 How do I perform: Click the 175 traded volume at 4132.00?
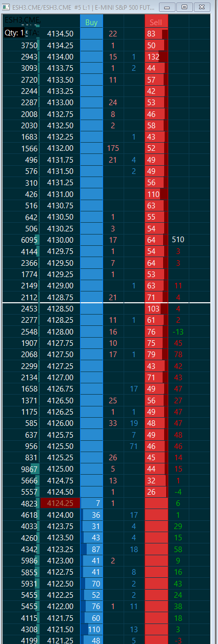113,148
